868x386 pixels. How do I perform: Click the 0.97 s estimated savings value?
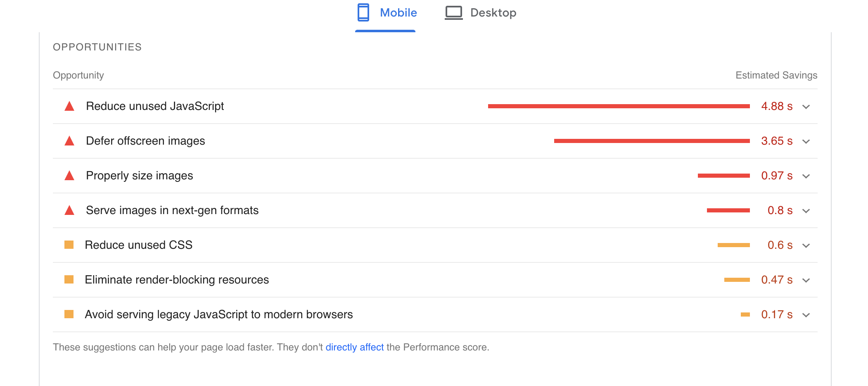[x=776, y=176]
